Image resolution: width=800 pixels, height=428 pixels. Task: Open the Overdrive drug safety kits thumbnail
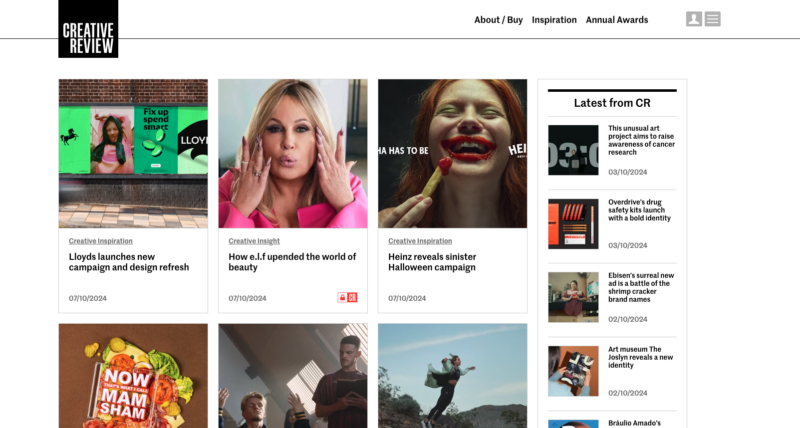(573, 224)
